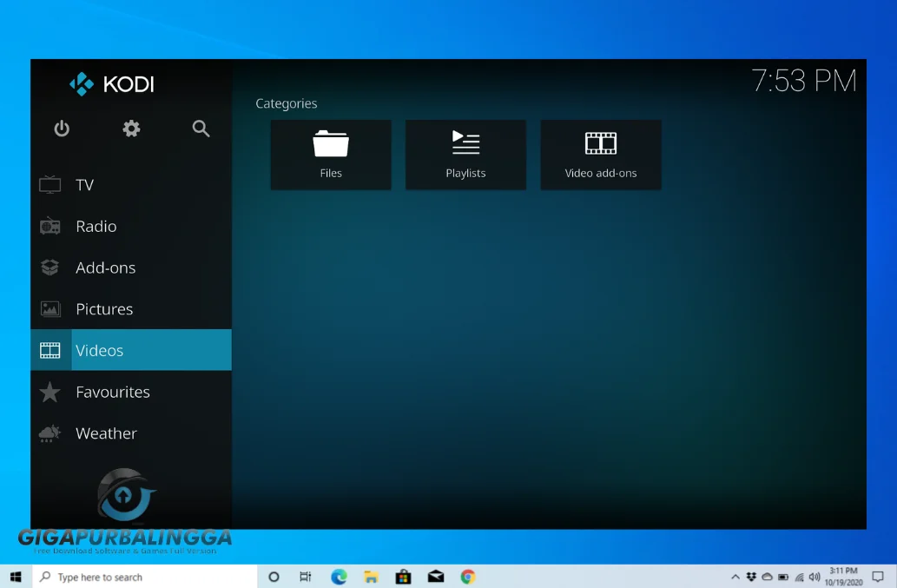Screen dimensions: 897x588
Task: Open Add-ons using its sidebar icon
Action: [49, 268]
